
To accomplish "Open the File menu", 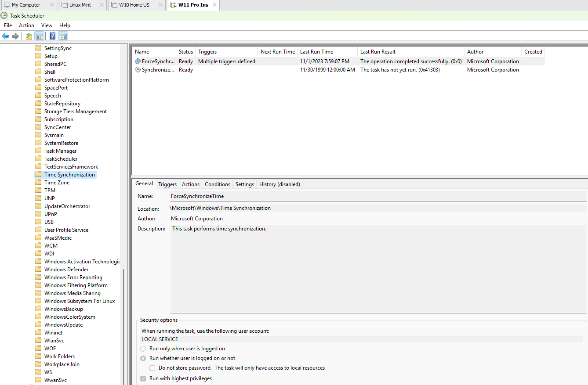I will [8, 25].
